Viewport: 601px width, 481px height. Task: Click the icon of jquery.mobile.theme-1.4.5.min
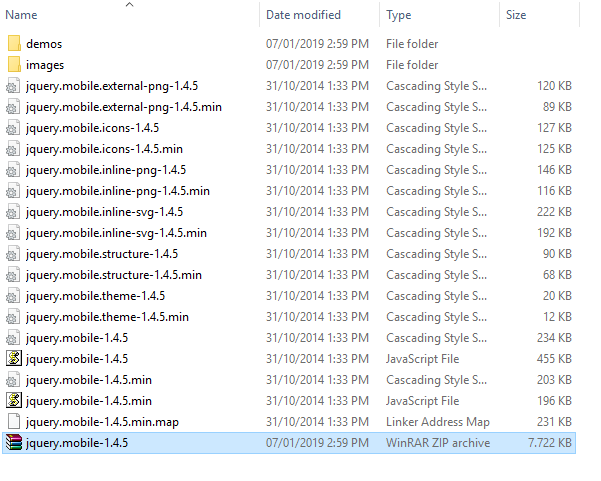(x=13, y=317)
